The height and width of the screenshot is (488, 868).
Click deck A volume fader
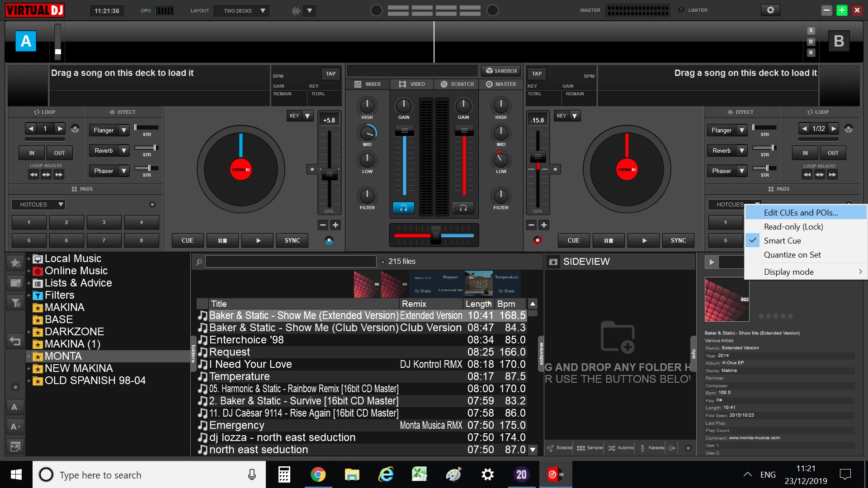(404, 131)
